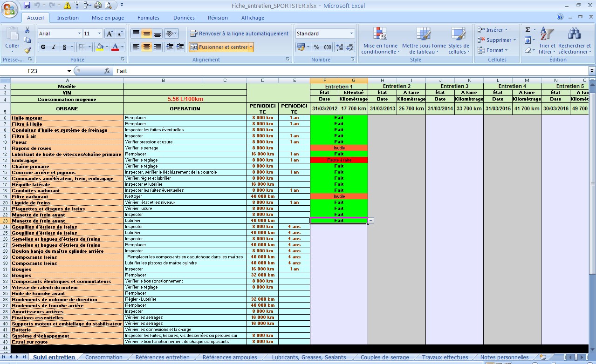
Task: Apply the red font color
Action: (115, 47)
